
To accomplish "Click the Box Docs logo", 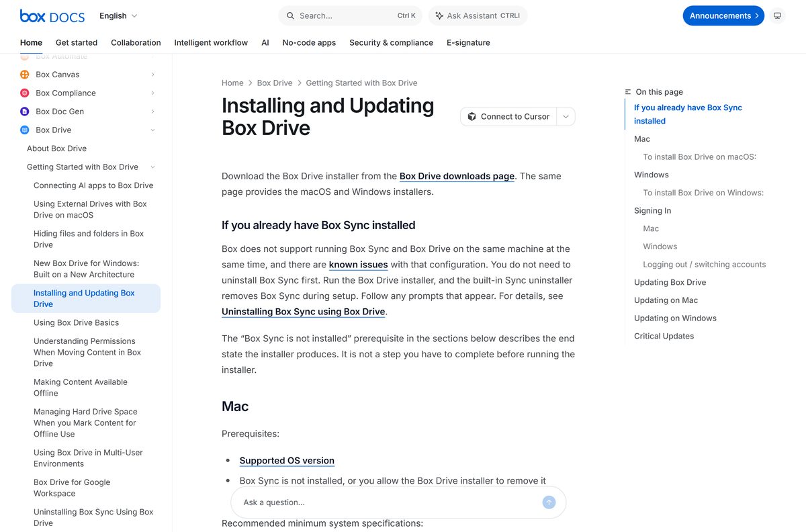I will coord(53,15).
